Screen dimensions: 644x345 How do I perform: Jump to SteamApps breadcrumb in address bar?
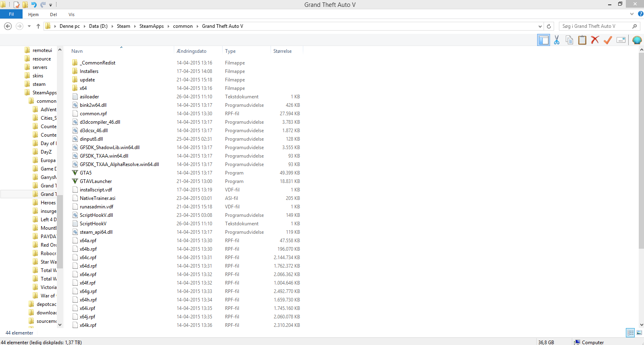tap(152, 26)
